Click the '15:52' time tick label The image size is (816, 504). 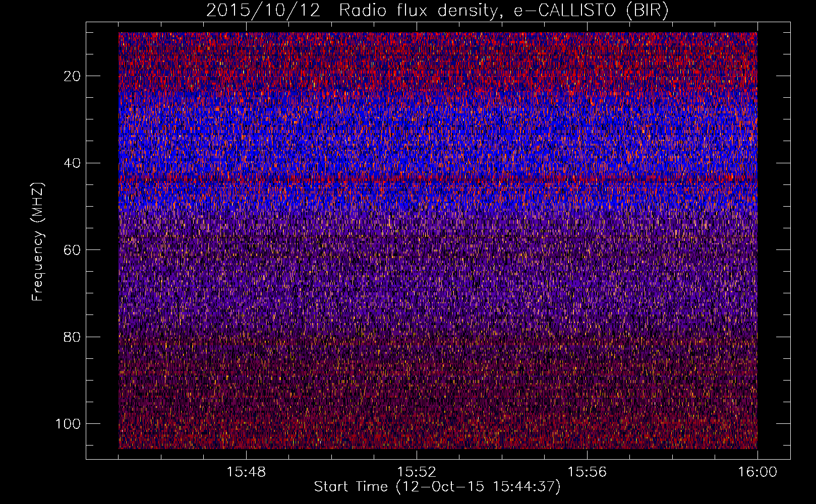tap(417, 472)
